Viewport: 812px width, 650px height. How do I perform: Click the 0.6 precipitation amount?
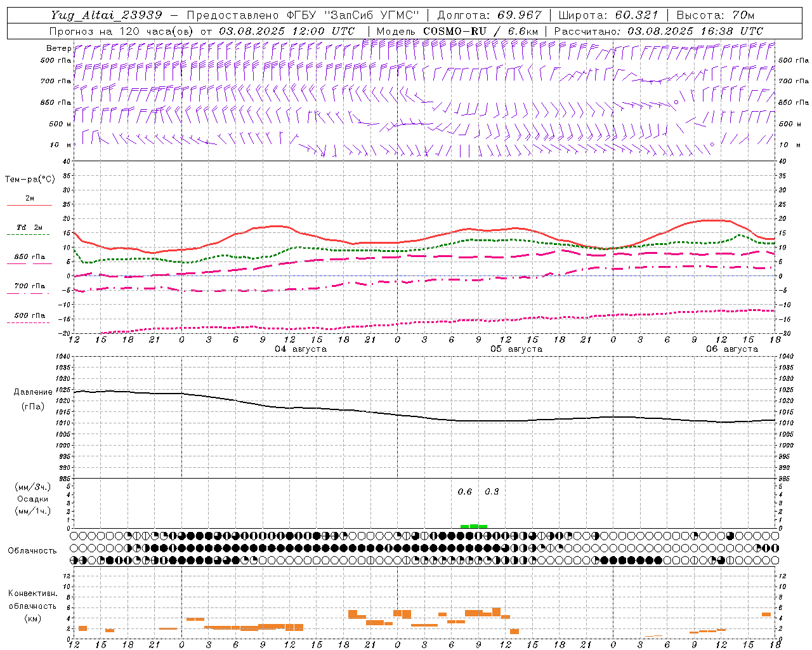click(x=465, y=491)
